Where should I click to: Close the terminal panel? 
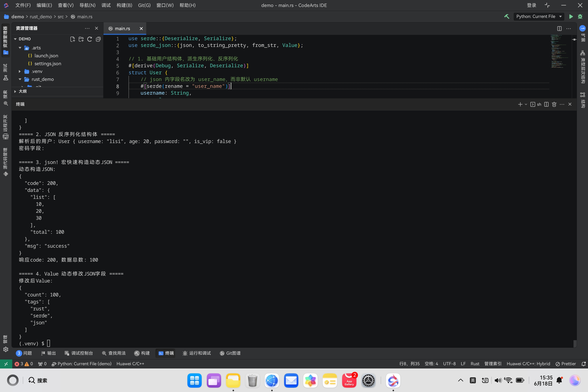coord(570,104)
